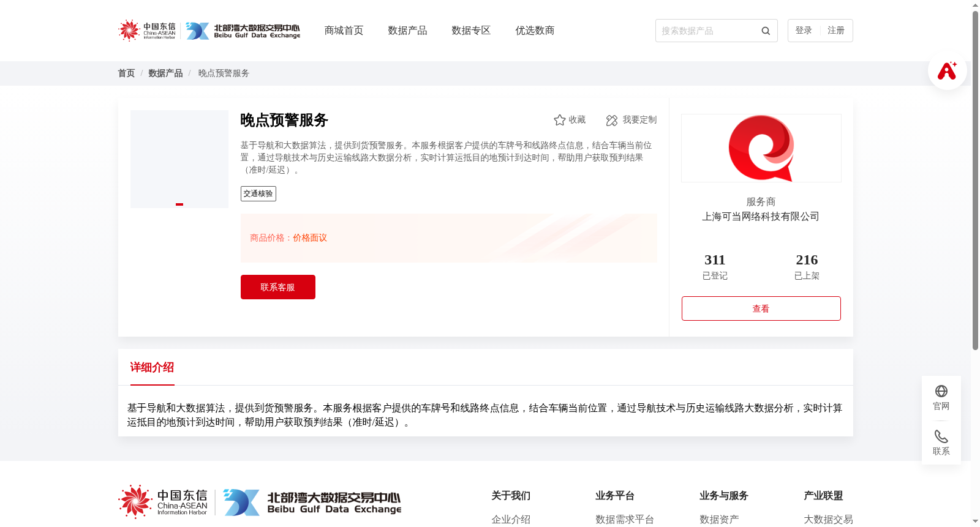This screenshot has width=980, height=527.
Task: Go to 数据产品 breadcrumb
Action: tap(165, 73)
